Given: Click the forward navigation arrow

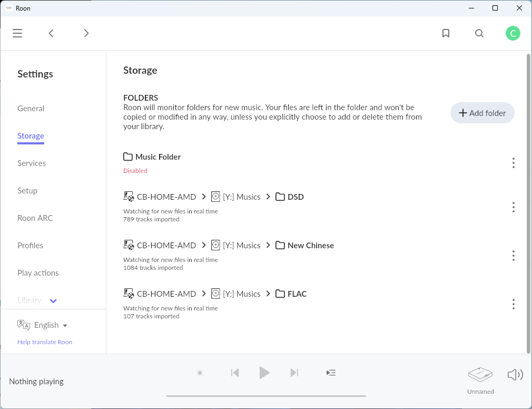Looking at the screenshot, I should click(86, 33).
